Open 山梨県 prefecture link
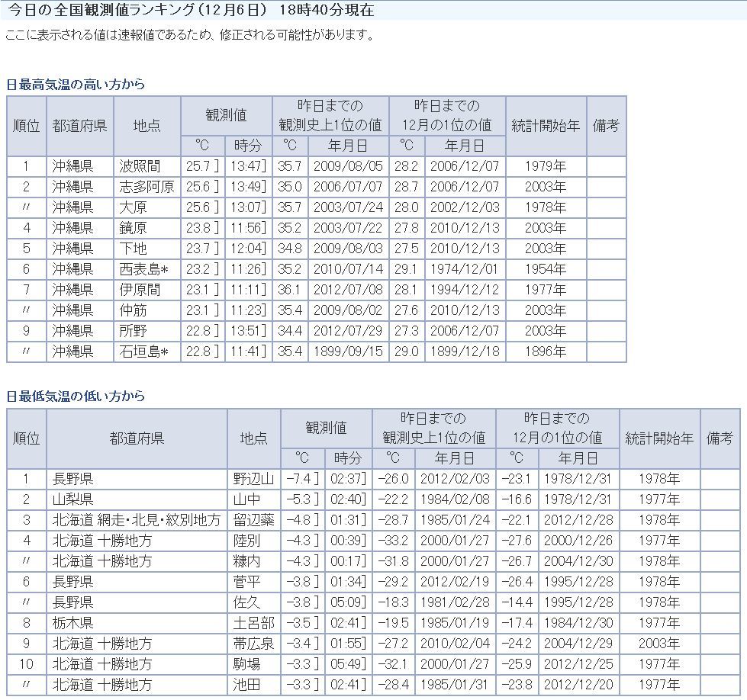The height and width of the screenshot is (700, 747). (73, 499)
